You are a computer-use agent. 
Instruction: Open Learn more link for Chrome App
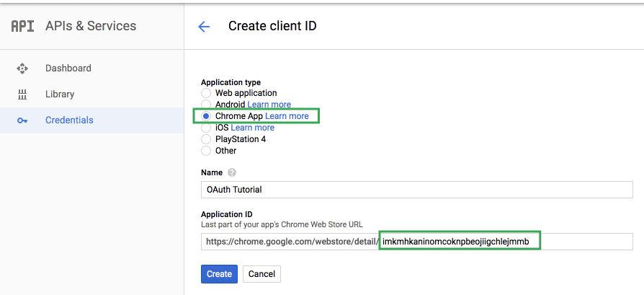287,116
